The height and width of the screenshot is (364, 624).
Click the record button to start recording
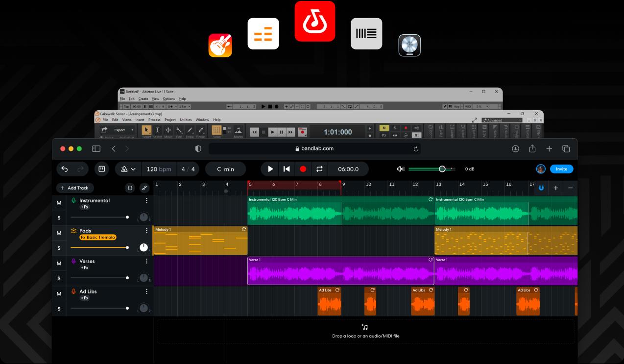303,169
